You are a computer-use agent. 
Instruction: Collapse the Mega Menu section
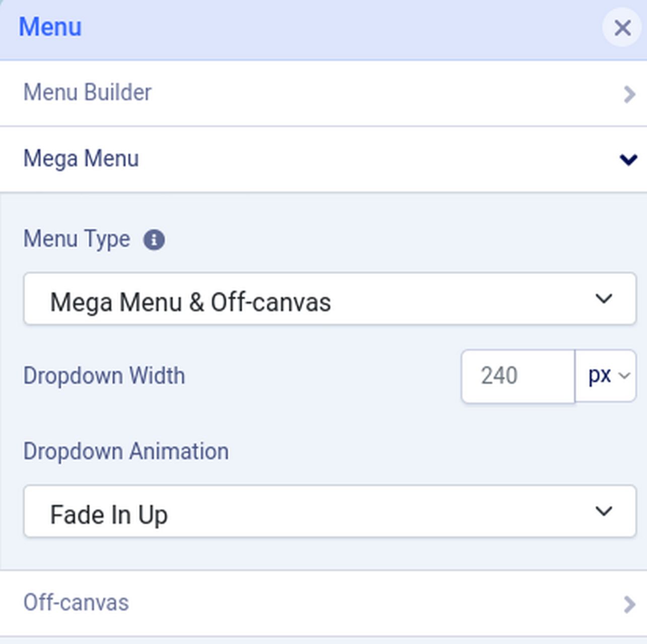81,159
